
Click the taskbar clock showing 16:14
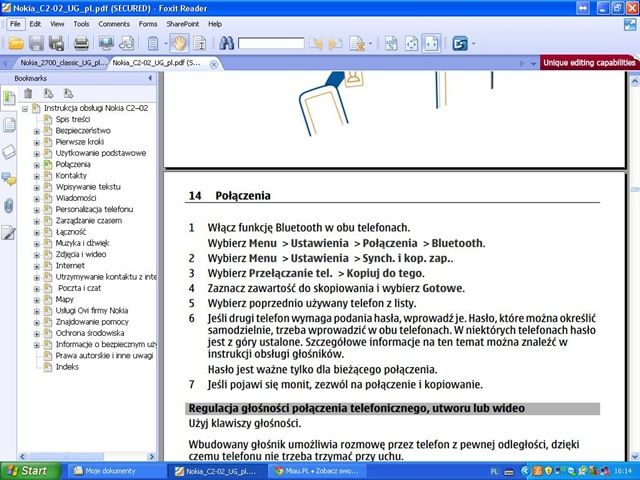623,471
